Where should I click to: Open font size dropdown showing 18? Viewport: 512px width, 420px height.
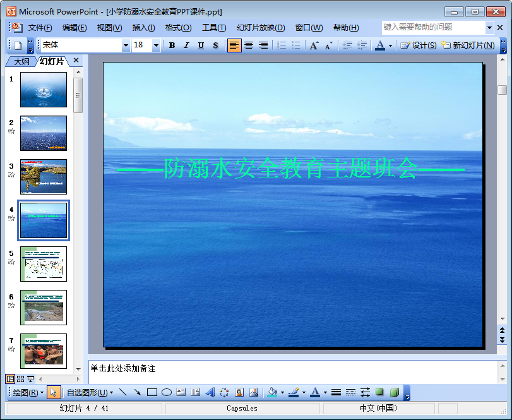156,45
